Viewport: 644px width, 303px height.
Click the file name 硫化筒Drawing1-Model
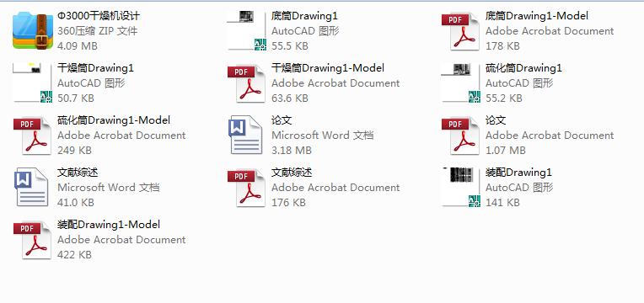point(114,120)
